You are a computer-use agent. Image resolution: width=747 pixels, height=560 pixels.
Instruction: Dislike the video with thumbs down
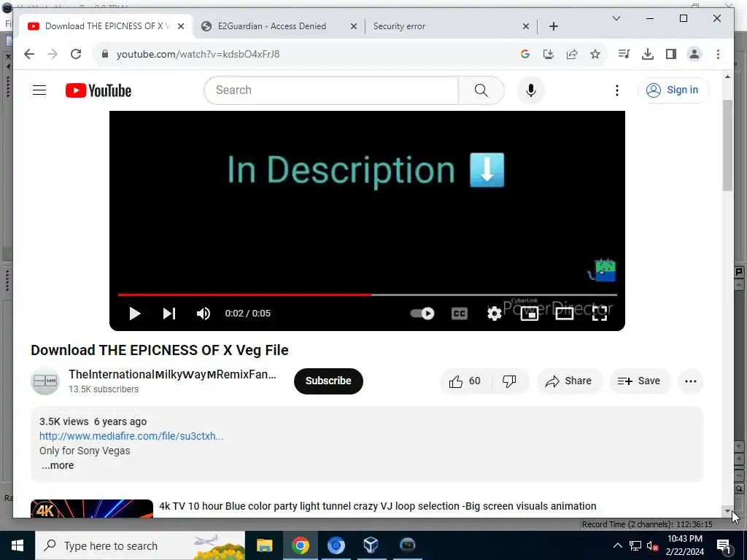[509, 381]
